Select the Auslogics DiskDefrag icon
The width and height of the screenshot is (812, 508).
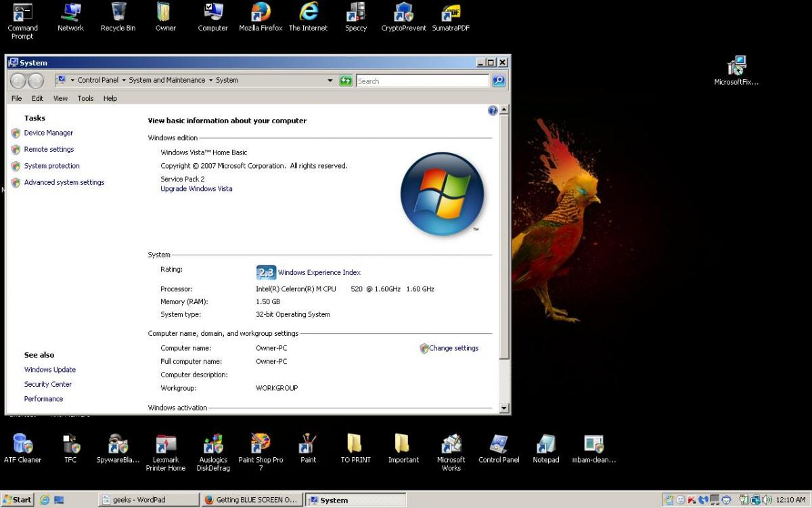click(213, 452)
